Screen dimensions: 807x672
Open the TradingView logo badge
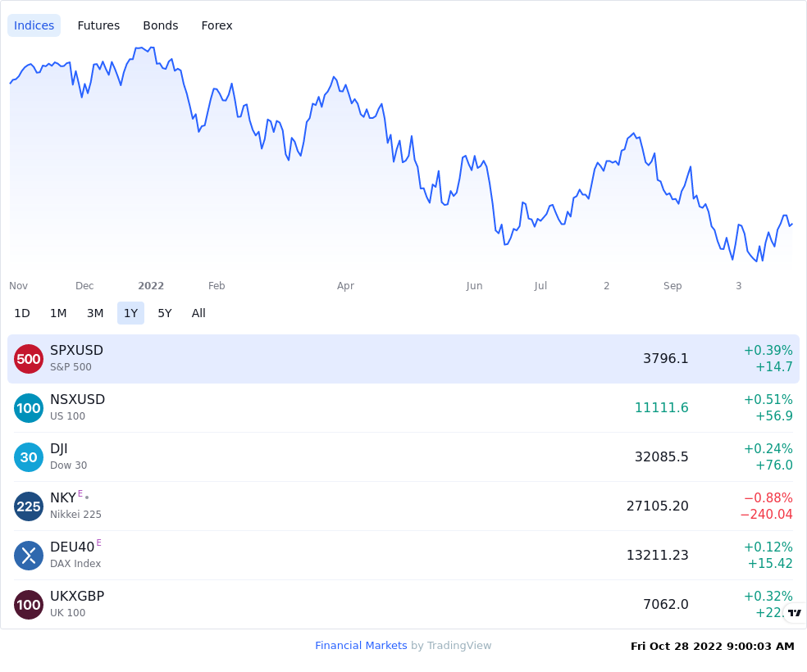pos(795,612)
